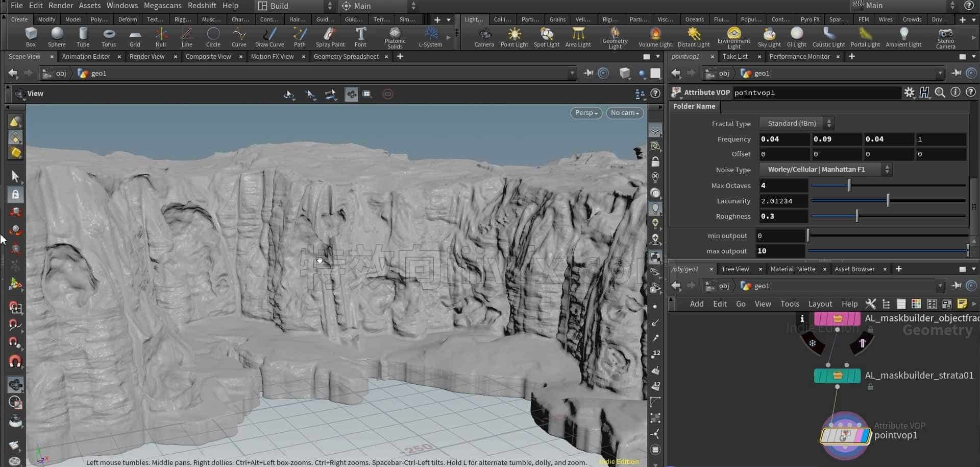Screen dimensions: 980x467
Task: Open the network editor Add menu
Action: click(696, 304)
